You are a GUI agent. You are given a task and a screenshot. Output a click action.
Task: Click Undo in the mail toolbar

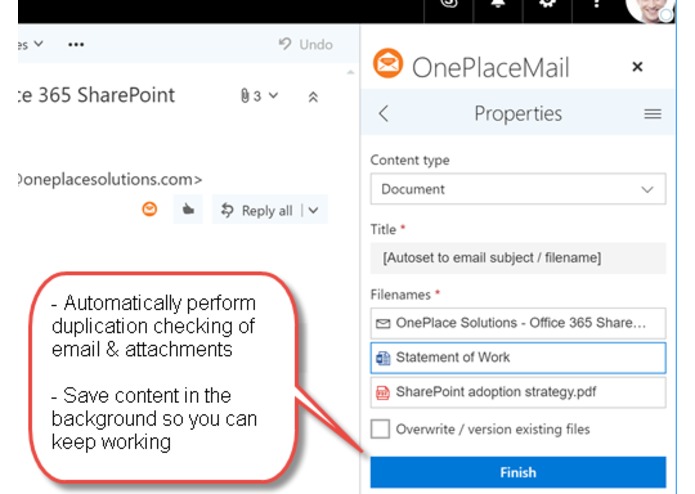(306, 44)
